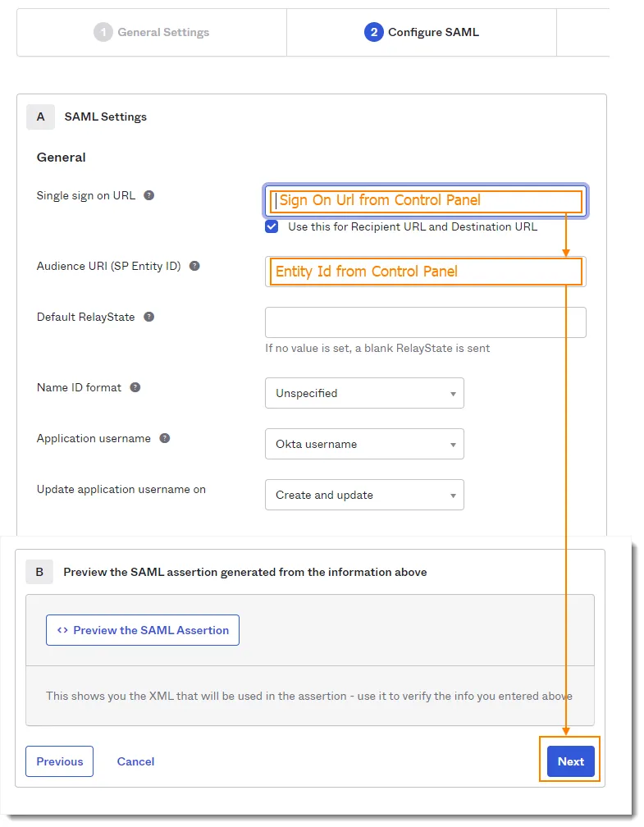644x827 pixels.
Task: Focus the Single sign on URL field
Action: [426, 201]
